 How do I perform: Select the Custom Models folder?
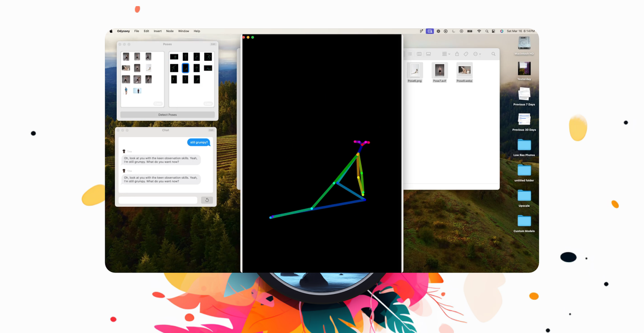coord(524,223)
